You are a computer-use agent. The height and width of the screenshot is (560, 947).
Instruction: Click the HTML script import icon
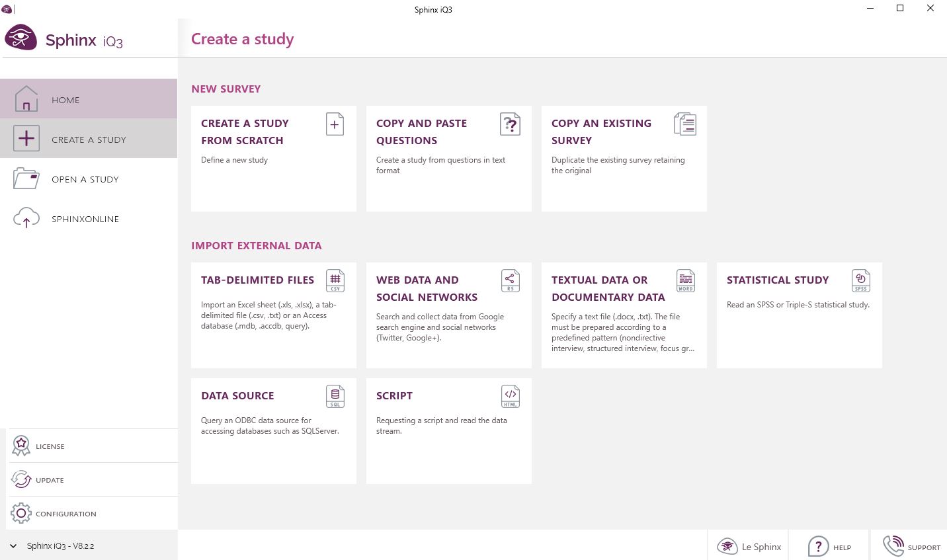tap(510, 396)
